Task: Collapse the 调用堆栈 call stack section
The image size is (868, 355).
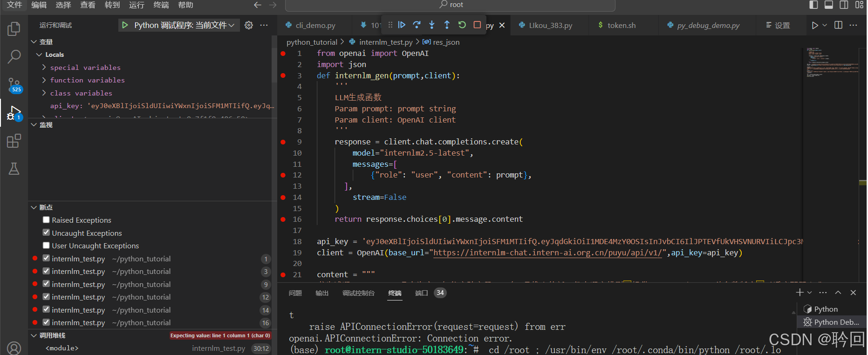Action: 34,335
